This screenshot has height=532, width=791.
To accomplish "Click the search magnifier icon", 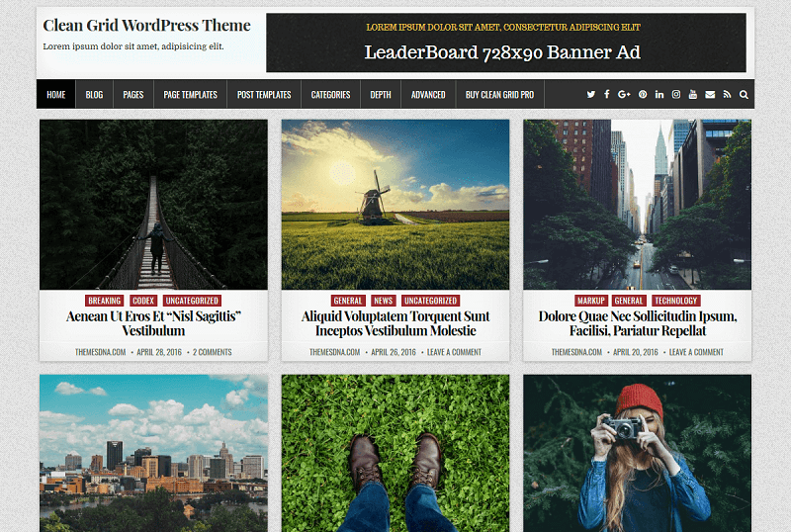I will 744,94.
